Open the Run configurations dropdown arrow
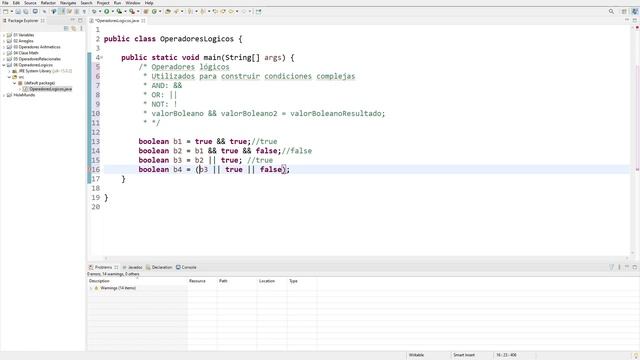The image size is (640, 360). pos(113,11)
